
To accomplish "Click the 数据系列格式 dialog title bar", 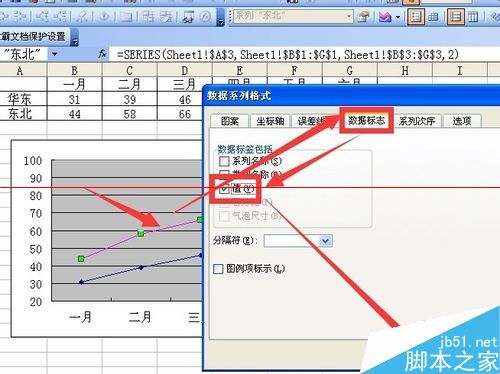I will pos(352,96).
